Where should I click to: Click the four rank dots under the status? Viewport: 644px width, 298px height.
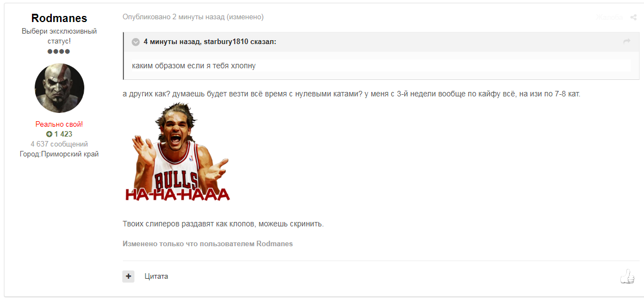(x=59, y=52)
